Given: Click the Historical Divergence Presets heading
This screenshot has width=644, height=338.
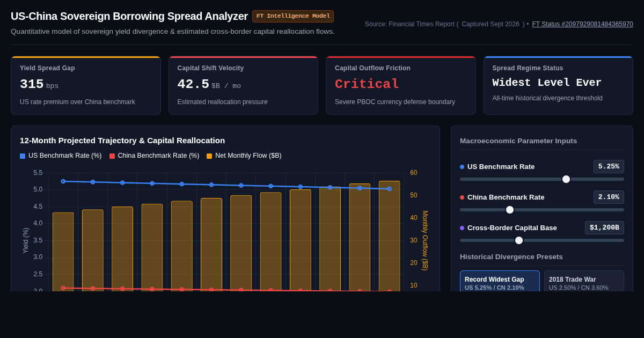Looking at the screenshot, I should click(511, 256).
